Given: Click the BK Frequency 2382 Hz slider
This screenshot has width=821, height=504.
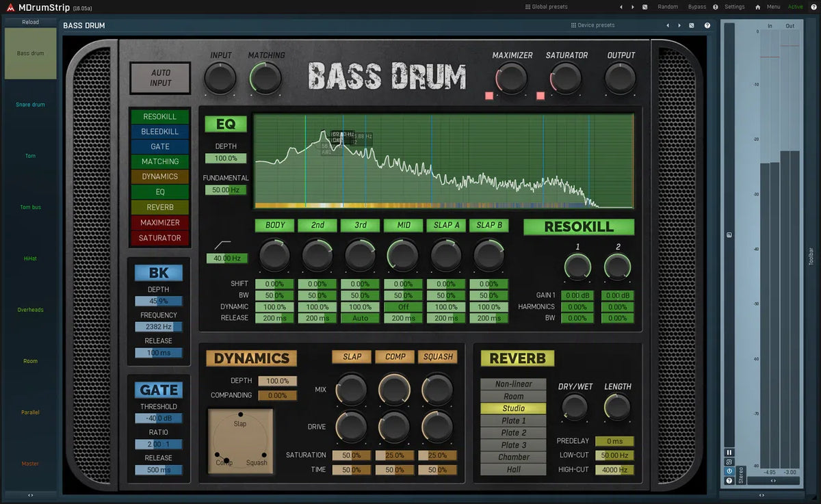Looking at the screenshot, I should click(x=159, y=328).
